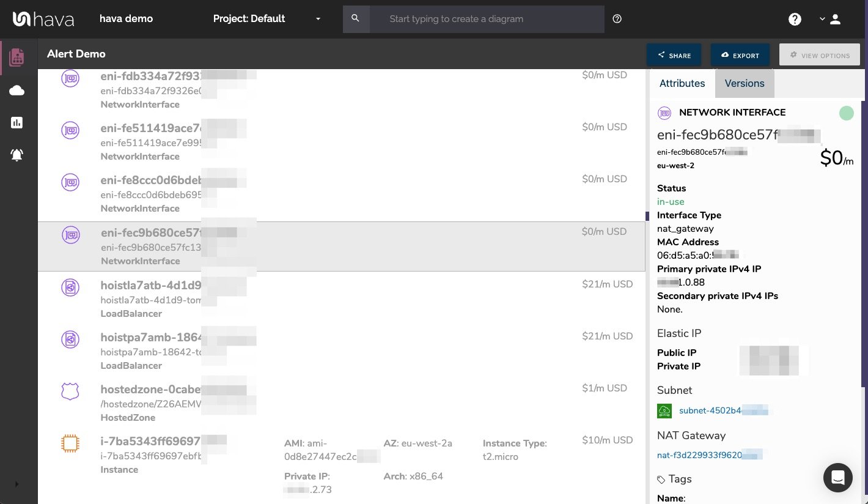The image size is (868, 504).
Task: Expand the sidebar using the bottom arrow
Action: [x=17, y=483]
